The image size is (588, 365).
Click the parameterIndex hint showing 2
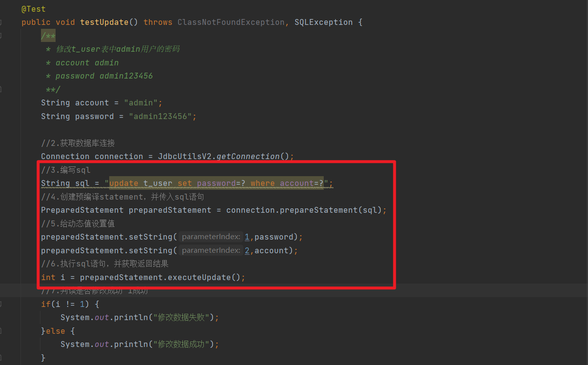coord(211,250)
